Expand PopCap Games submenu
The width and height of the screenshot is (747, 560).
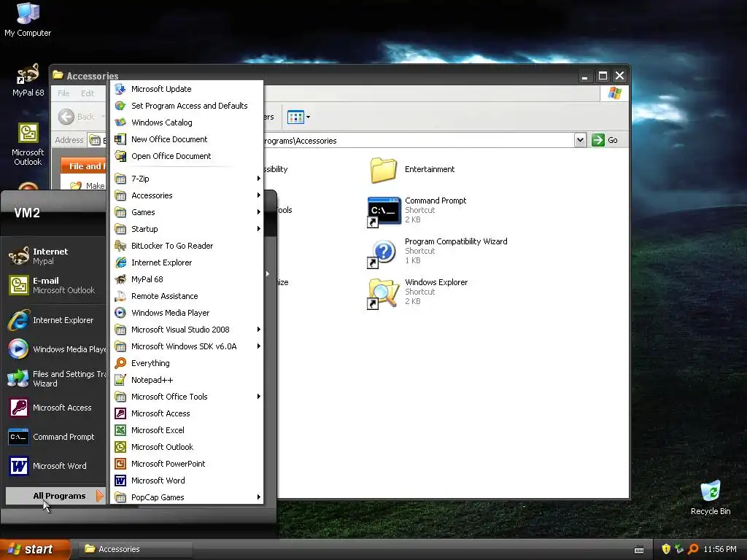187,497
